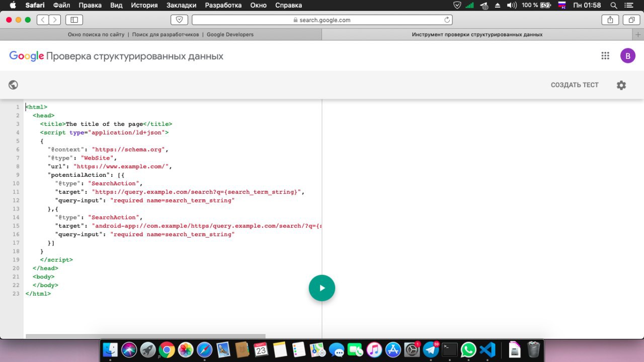The width and height of the screenshot is (644, 362).
Task: Go back in Safari
Action: point(43,20)
